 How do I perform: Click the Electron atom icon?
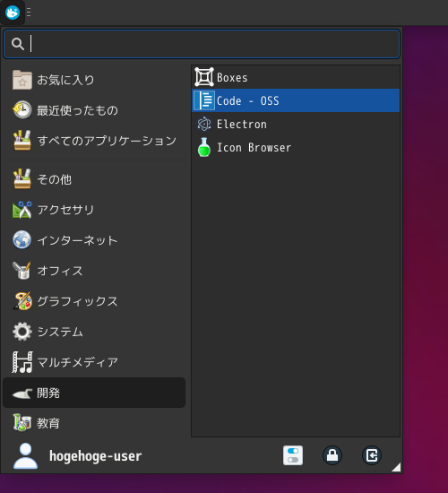click(204, 124)
